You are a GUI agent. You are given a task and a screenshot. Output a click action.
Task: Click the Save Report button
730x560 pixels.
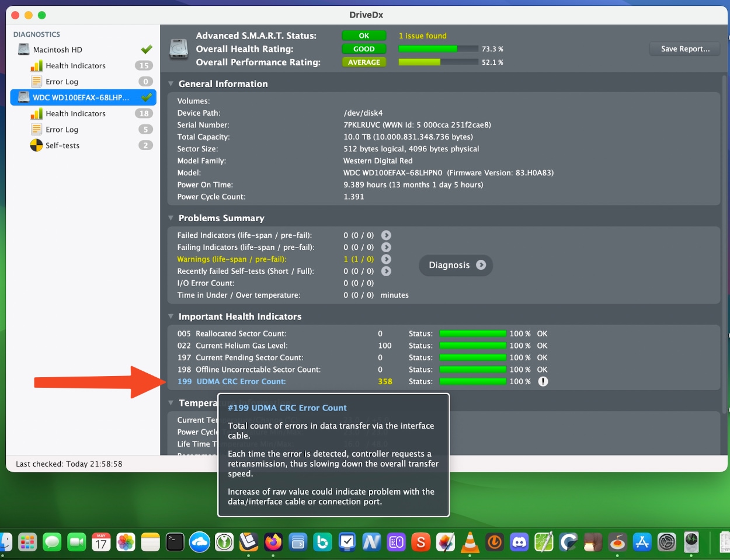click(x=685, y=49)
